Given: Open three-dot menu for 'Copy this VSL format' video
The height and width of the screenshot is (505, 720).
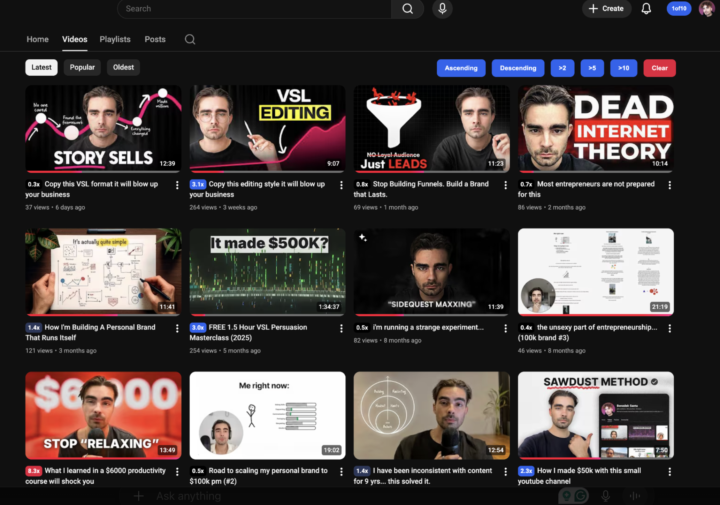Looking at the screenshot, I should (x=177, y=185).
